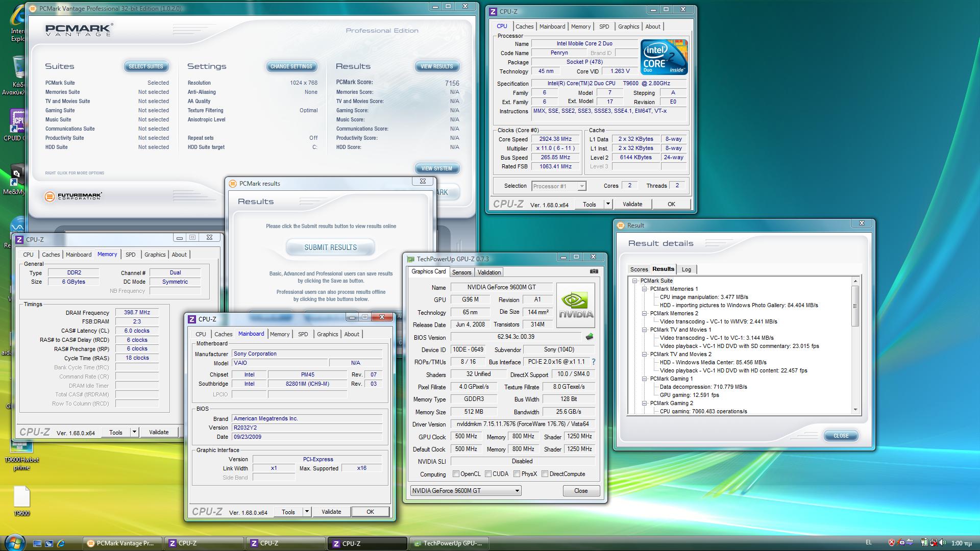Click scroll up arrow in Results tree
This screenshot has width=980, height=551.
[x=855, y=281]
